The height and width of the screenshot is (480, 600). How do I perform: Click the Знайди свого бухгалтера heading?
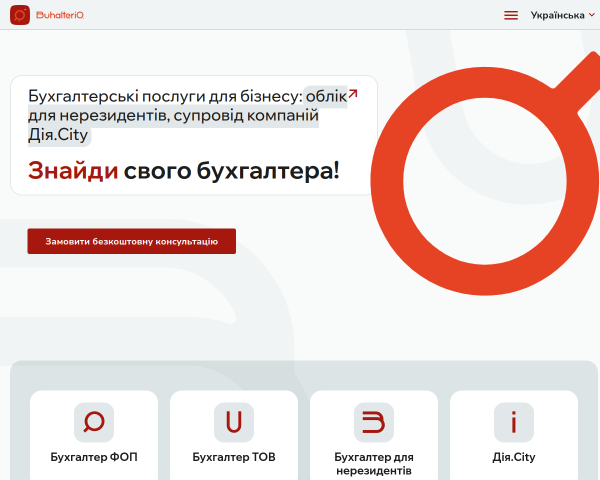pos(184,170)
